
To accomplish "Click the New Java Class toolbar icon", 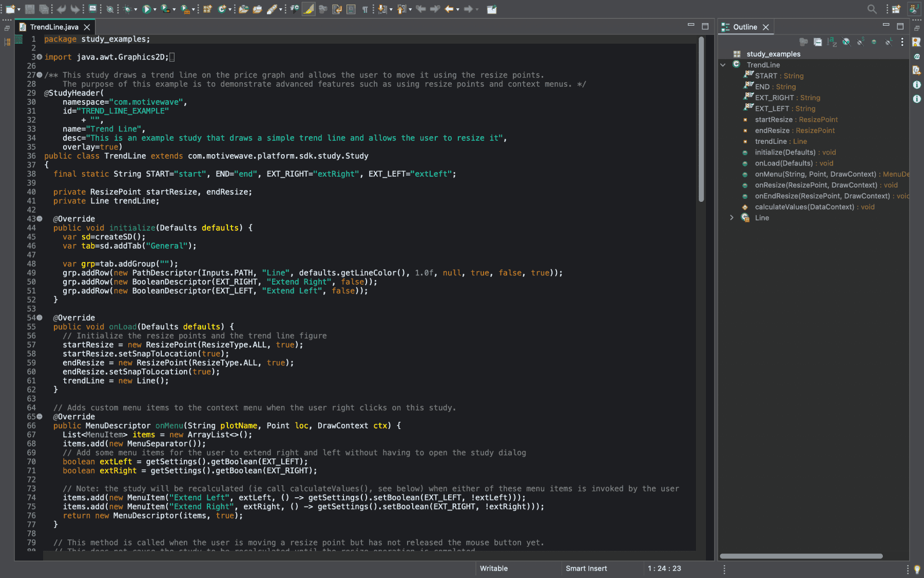I will [222, 9].
